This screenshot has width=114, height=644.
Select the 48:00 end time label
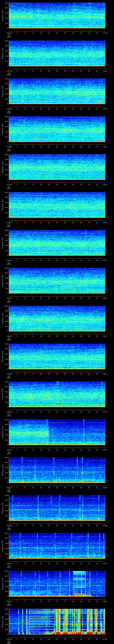coord(105,298)
